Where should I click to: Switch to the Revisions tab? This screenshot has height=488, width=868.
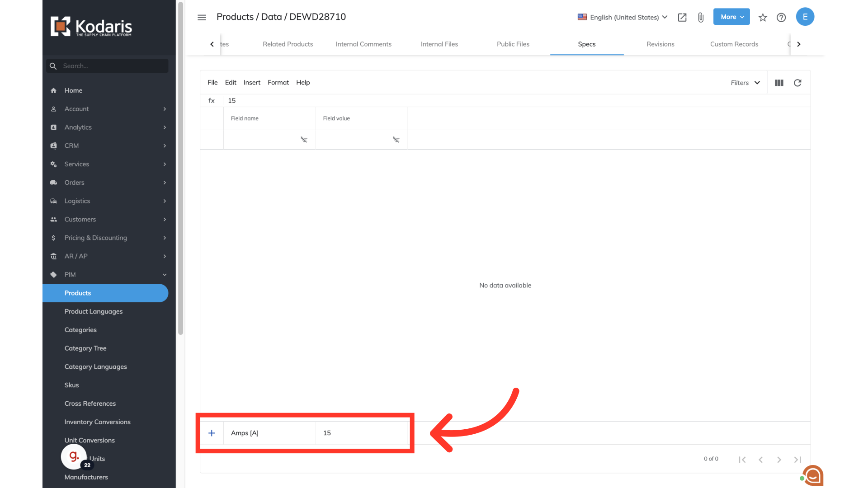pos(660,44)
